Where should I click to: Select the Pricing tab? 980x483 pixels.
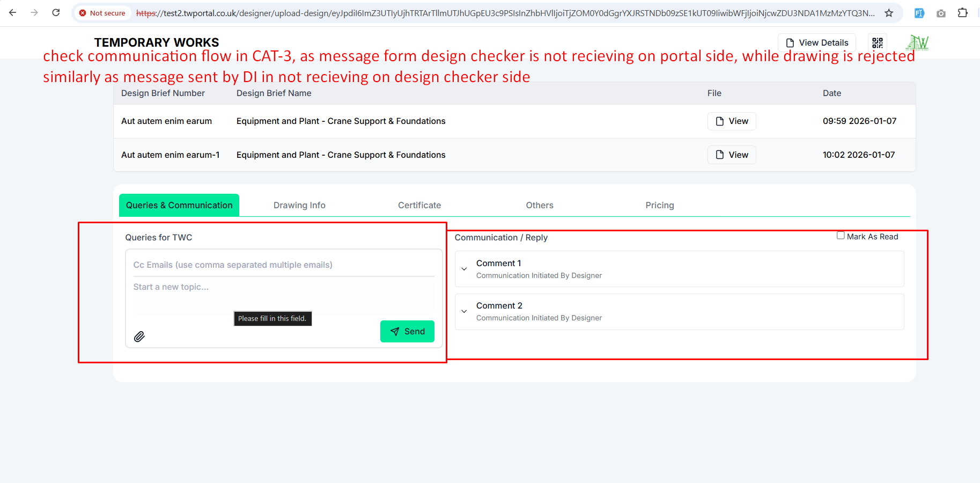pyautogui.click(x=660, y=206)
